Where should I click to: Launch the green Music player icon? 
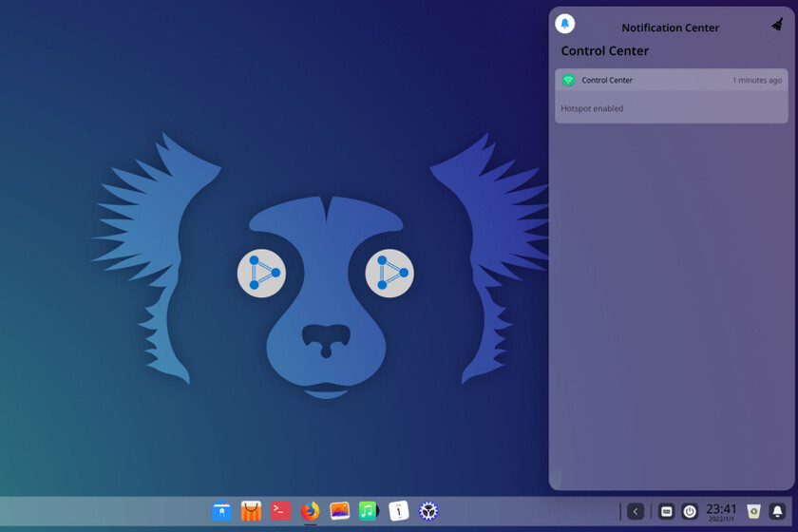[369, 511]
